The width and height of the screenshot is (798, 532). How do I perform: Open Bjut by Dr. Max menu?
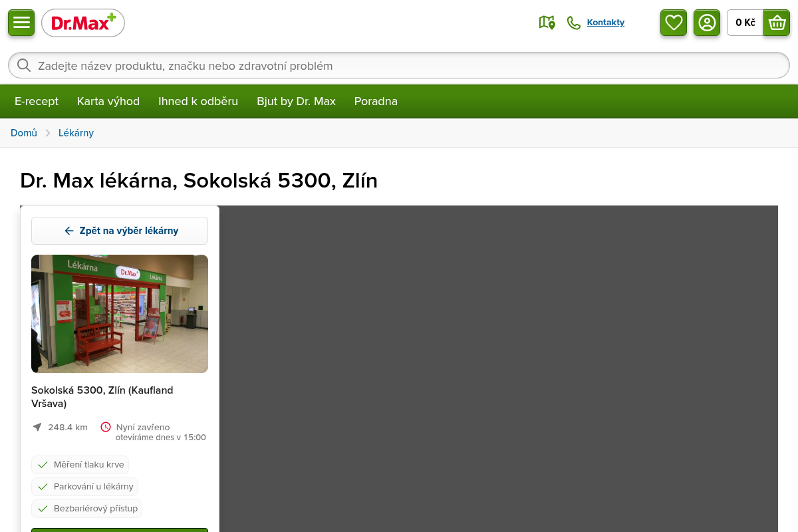(x=296, y=101)
